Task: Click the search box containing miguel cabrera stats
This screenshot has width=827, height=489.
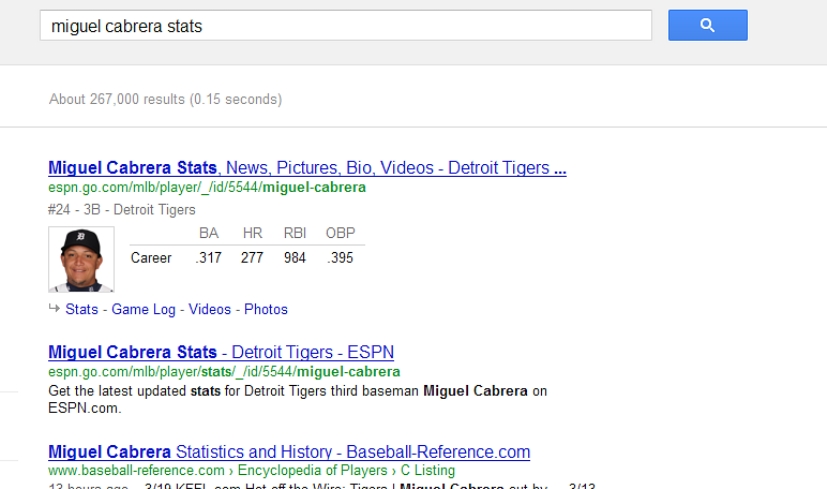Action: [x=345, y=25]
